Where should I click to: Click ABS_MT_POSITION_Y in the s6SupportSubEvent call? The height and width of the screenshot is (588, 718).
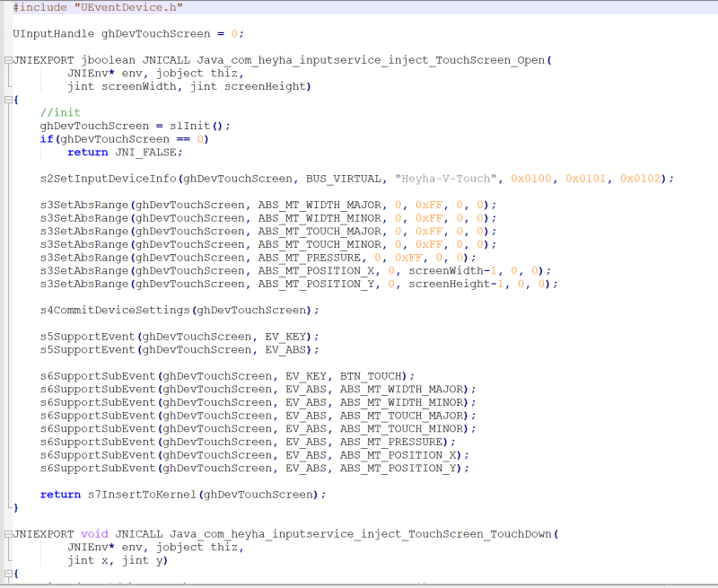tap(398, 468)
